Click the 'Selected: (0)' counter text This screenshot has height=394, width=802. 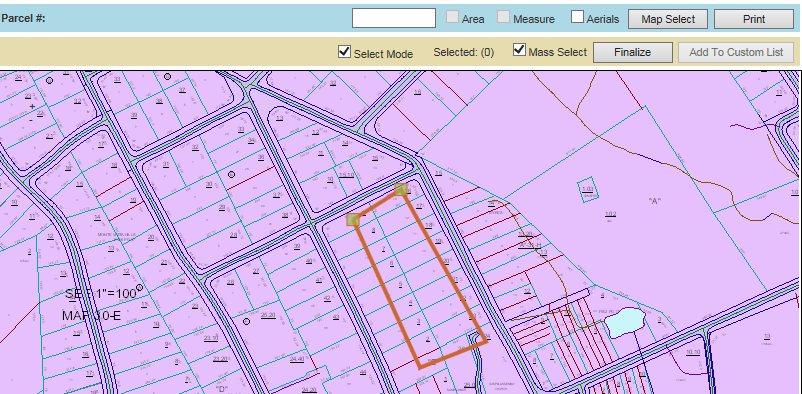click(x=463, y=52)
